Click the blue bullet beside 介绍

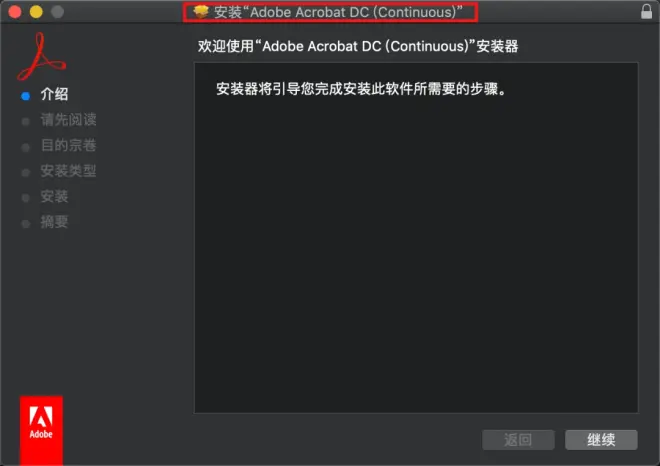pyautogui.click(x=26, y=96)
